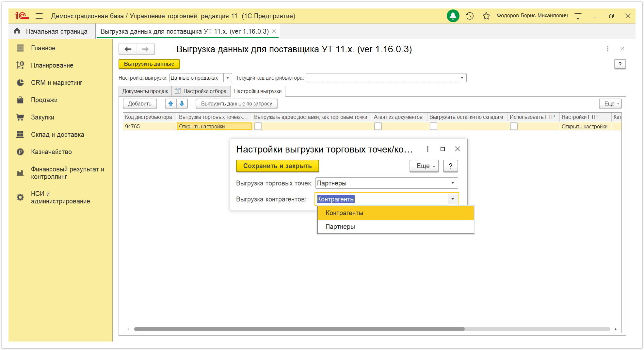Open help question mark button

point(620,64)
